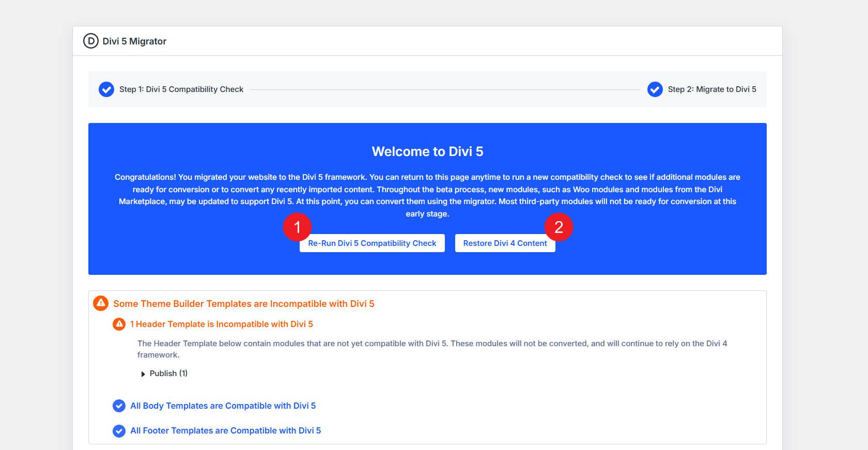The height and width of the screenshot is (450, 868).
Task: Click the Divi logo icon in header
Action: coord(91,41)
